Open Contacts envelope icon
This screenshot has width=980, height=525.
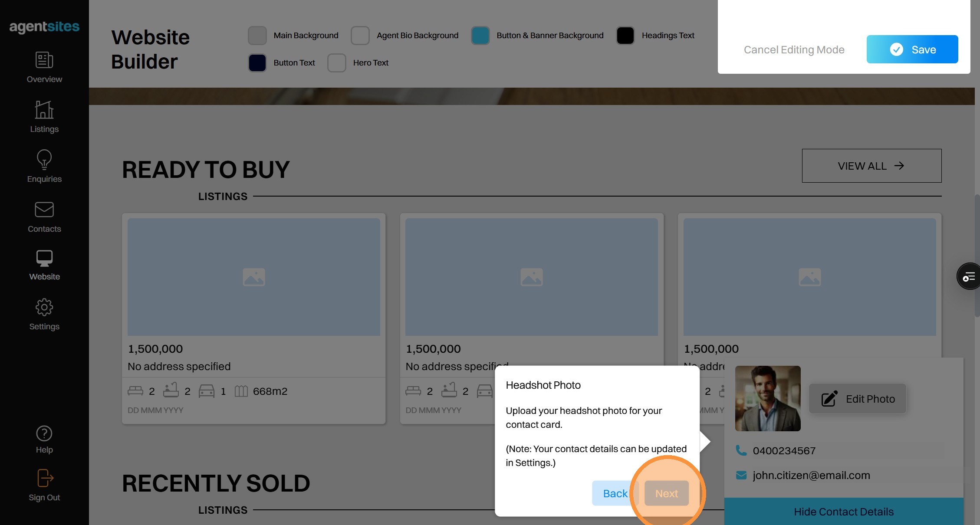click(44, 210)
